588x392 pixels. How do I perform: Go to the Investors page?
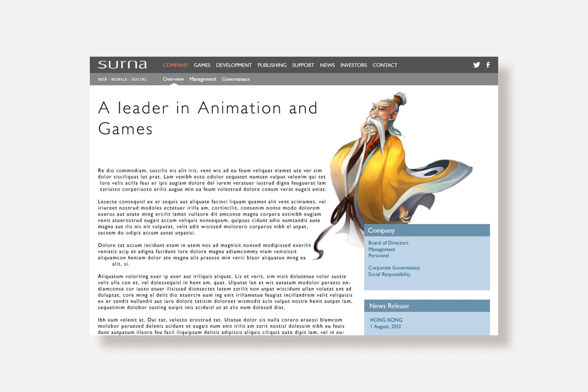tap(353, 65)
